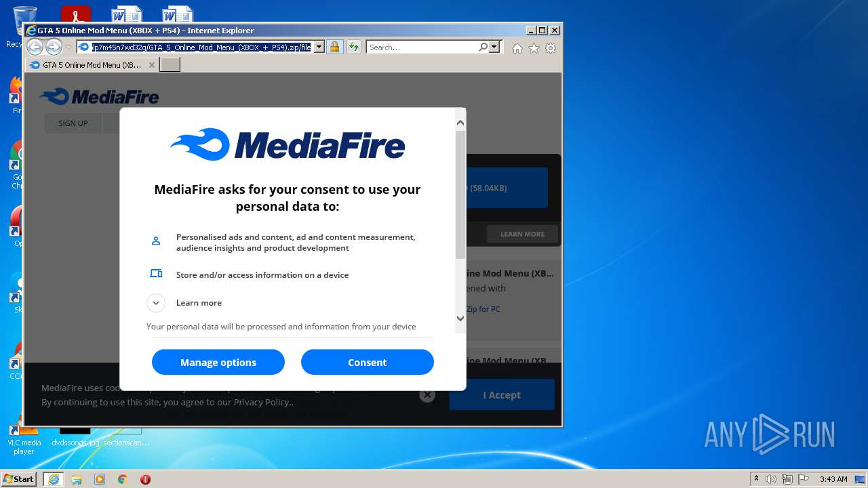
Task: Click the I Accept cookie button
Action: (x=502, y=395)
